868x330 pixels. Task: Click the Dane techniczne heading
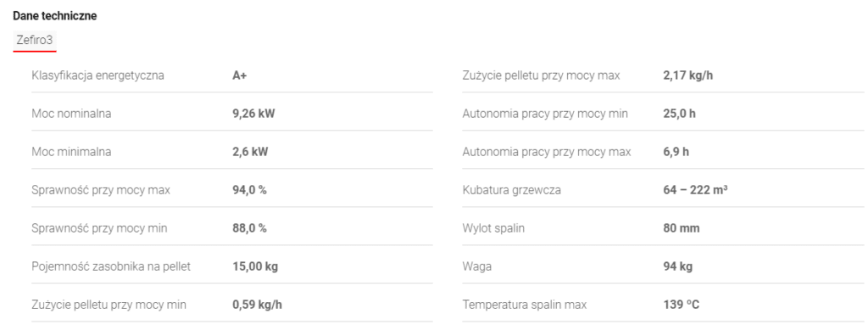pos(55,16)
